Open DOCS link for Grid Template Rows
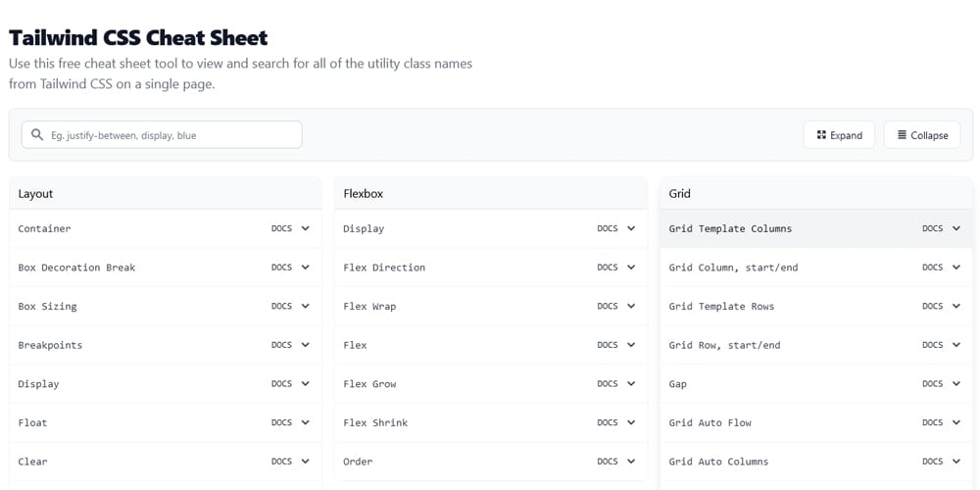The image size is (980, 490). coord(933,306)
